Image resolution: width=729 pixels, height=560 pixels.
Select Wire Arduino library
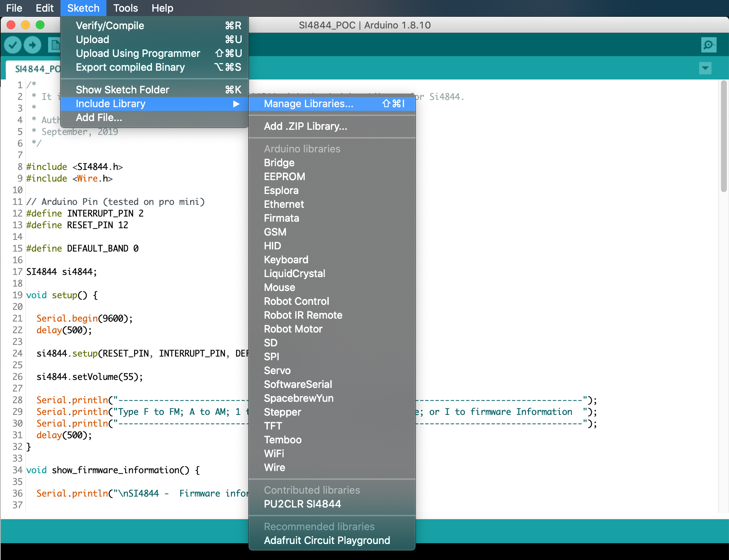274,467
